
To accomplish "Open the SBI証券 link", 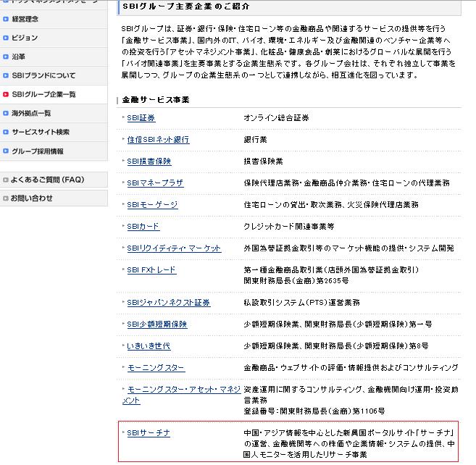I will tap(141, 118).
